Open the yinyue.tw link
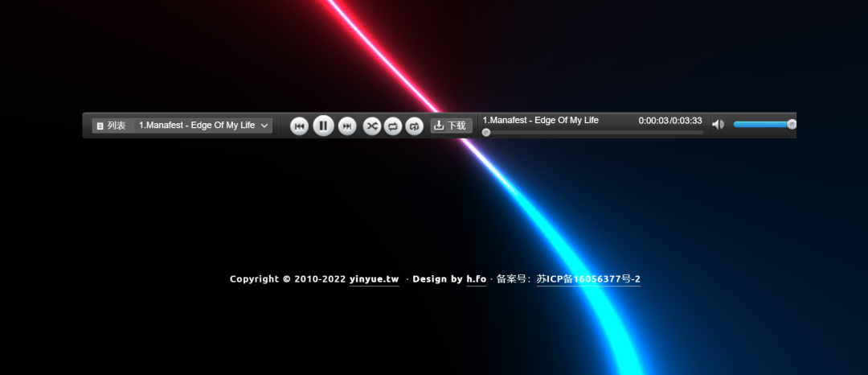This screenshot has width=868, height=375. click(x=374, y=279)
